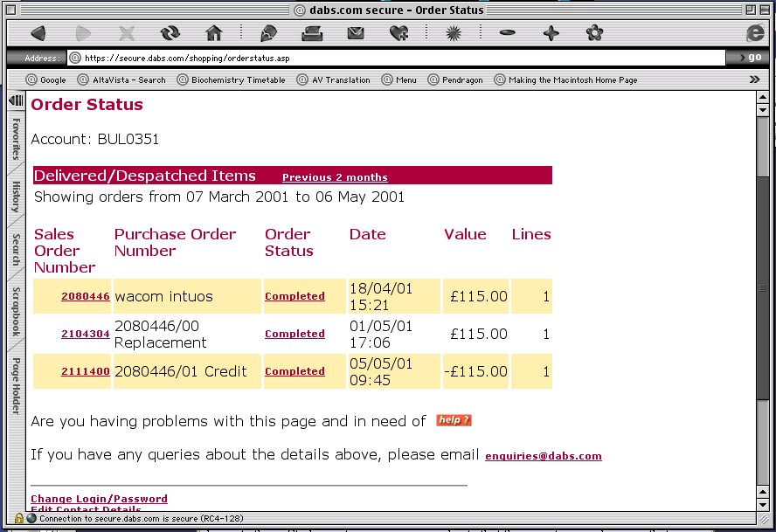Click scroll down arrow at scrollbar bottom
The image size is (776, 532).
[763, 505]
